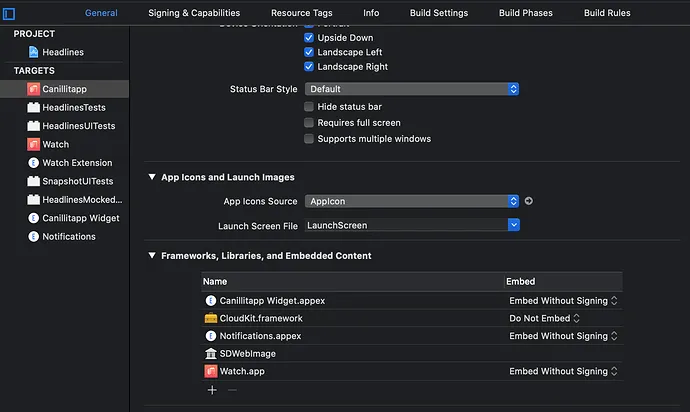Add a framework with the plus button
This screenshot has height=412, width=690.
coord(212,390)
